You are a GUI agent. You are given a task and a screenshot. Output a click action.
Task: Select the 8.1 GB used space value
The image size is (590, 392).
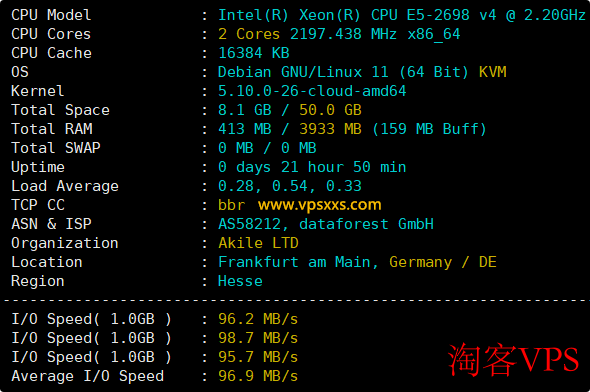[245, 110]
